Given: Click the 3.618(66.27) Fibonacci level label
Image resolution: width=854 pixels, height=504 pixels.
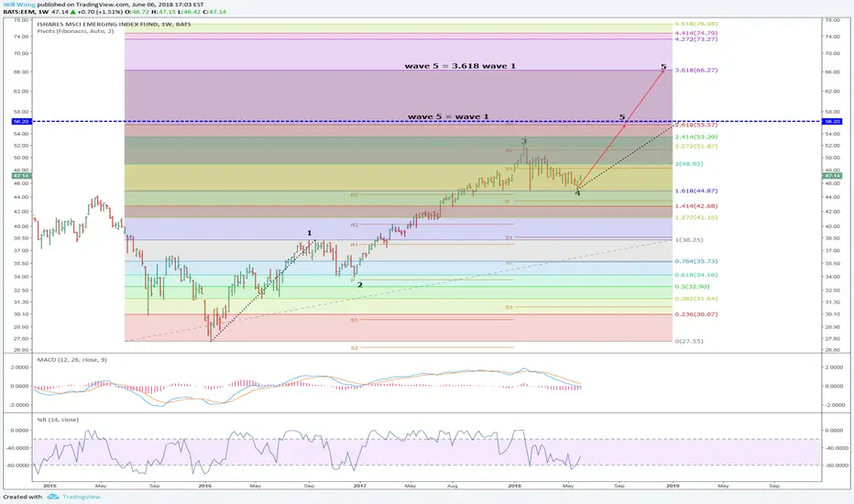Looking at the screenshot, I should tap(696, 71).
